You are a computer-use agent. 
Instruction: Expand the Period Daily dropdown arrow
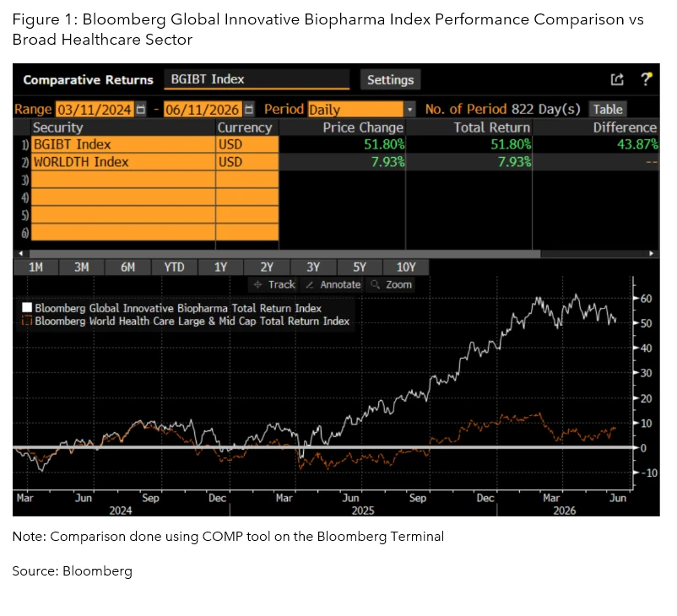click(409, 109)
